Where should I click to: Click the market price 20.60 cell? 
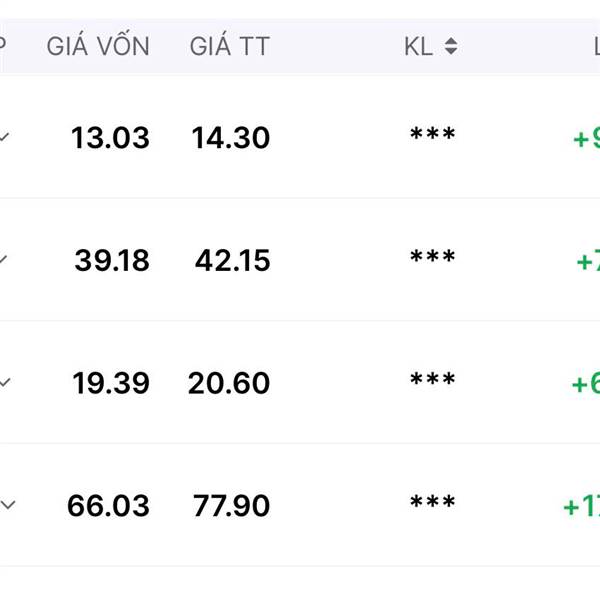pyautogui.click(x=229, y=383)
